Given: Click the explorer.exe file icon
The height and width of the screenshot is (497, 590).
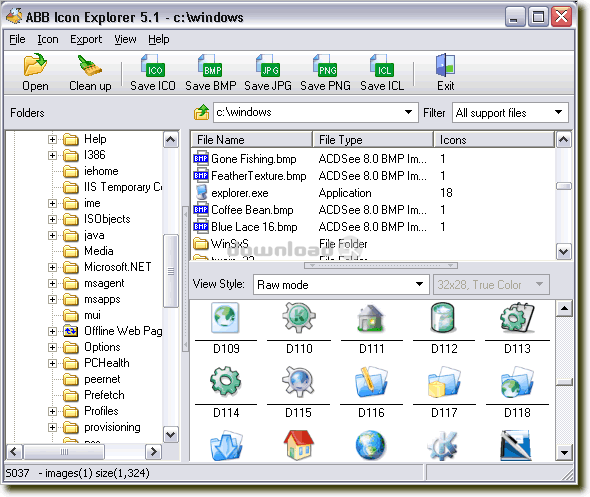Looking at the screenshot, I should [x=202, y=193].
